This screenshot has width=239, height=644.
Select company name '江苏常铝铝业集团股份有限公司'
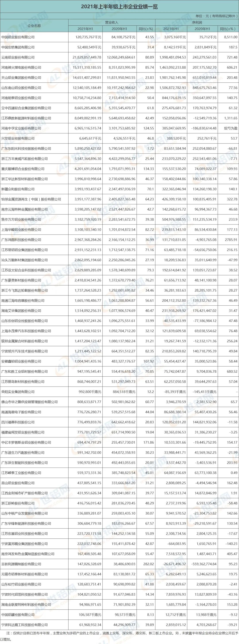[x=25, y=250]
